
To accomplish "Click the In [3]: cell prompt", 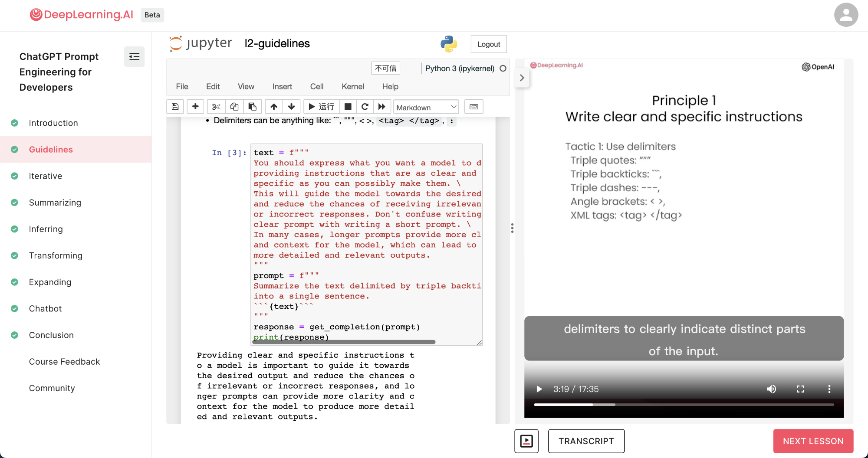I will [229, 153].
